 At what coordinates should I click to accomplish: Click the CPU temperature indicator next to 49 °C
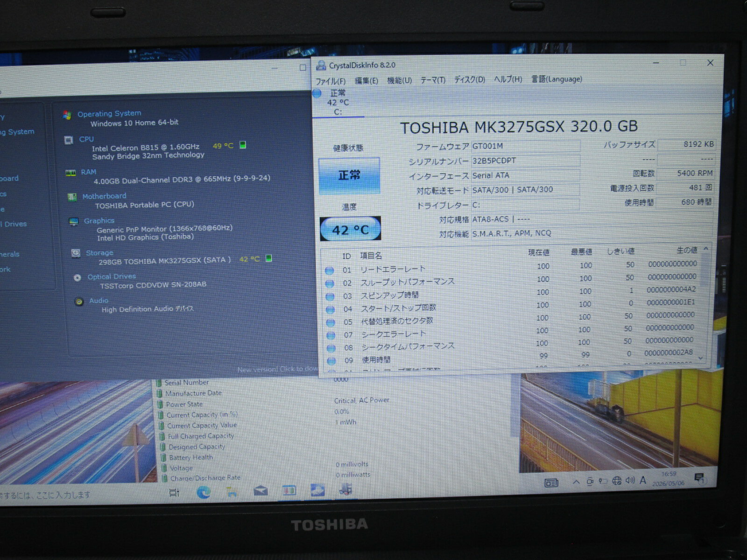point(243,145)
